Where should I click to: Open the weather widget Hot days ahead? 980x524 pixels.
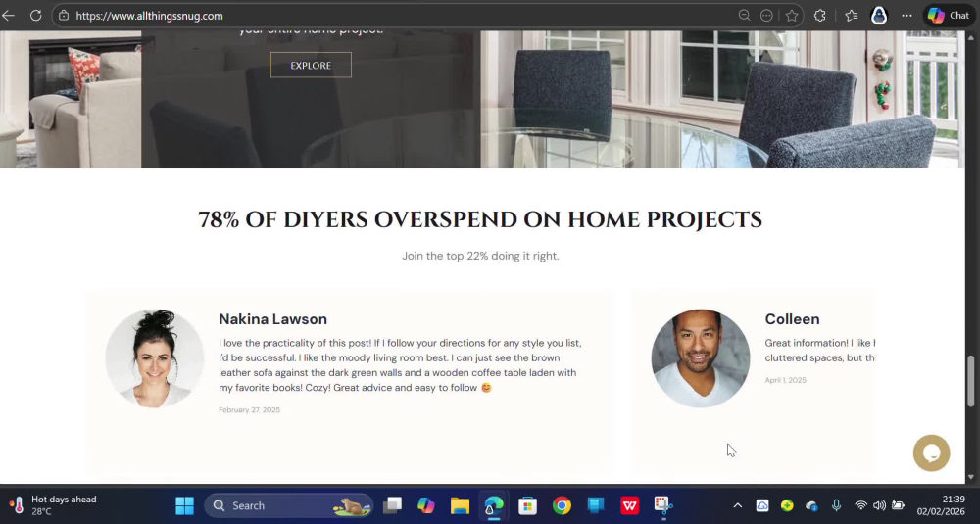pyautogui.click(x=53, y=505)
